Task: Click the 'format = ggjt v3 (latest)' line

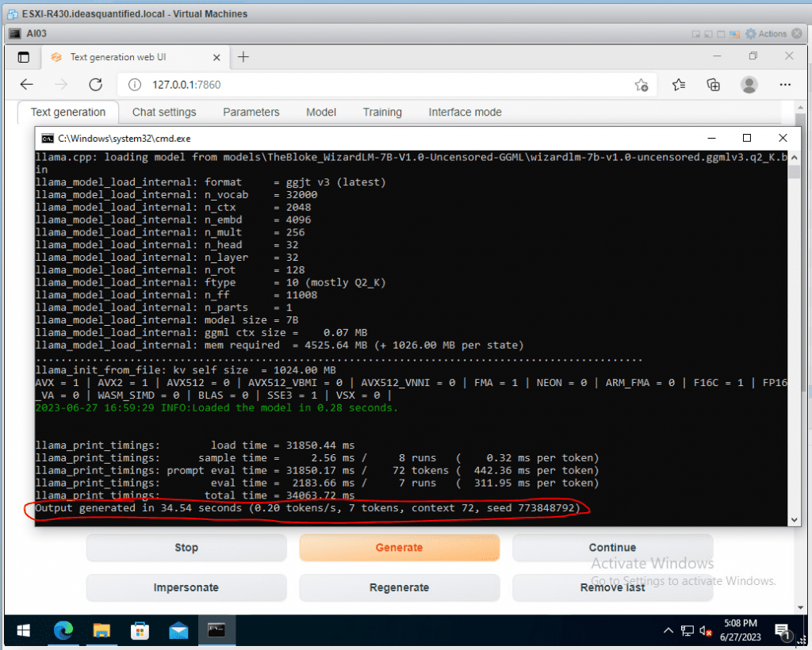Action: tap(210, 182)
